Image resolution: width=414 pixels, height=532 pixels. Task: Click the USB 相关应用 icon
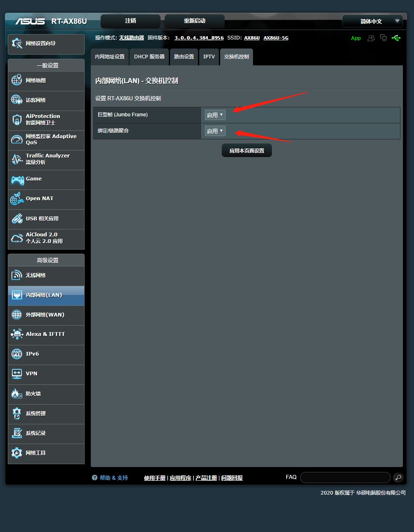(17, 218)
